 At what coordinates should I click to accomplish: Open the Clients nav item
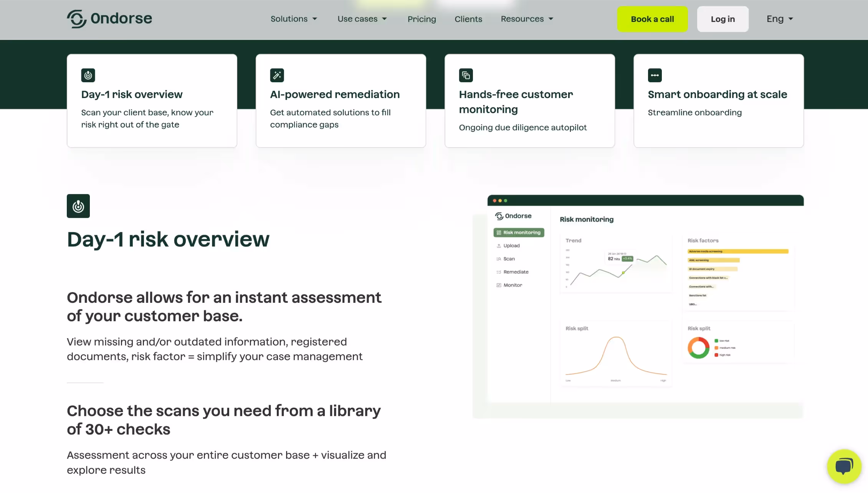(468, 19)
